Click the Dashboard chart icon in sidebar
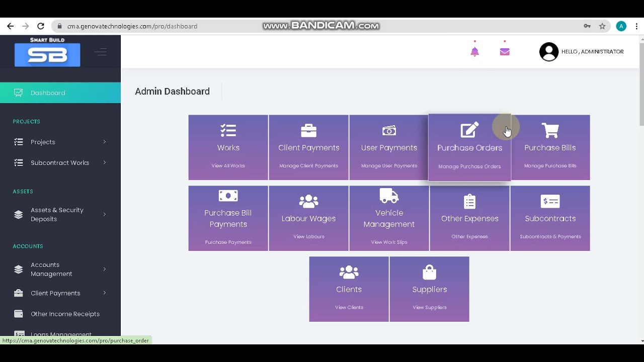644x362 pixels. [x=19, y=93]
